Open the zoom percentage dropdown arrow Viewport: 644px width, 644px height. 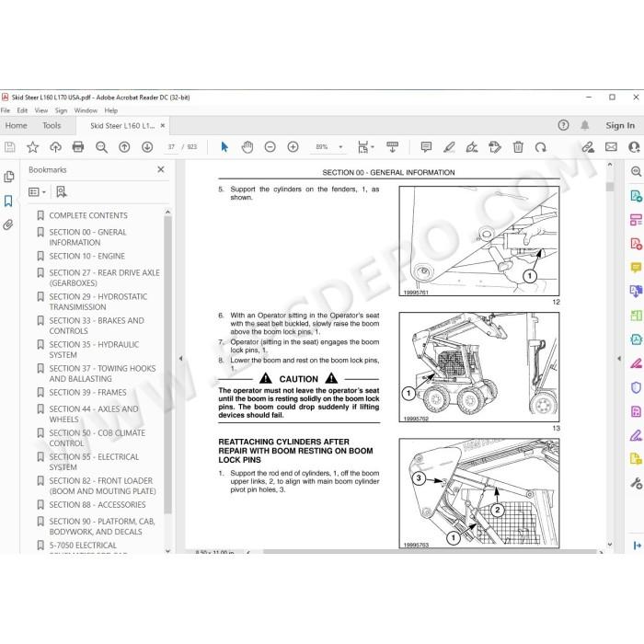(x=340, y=147)
